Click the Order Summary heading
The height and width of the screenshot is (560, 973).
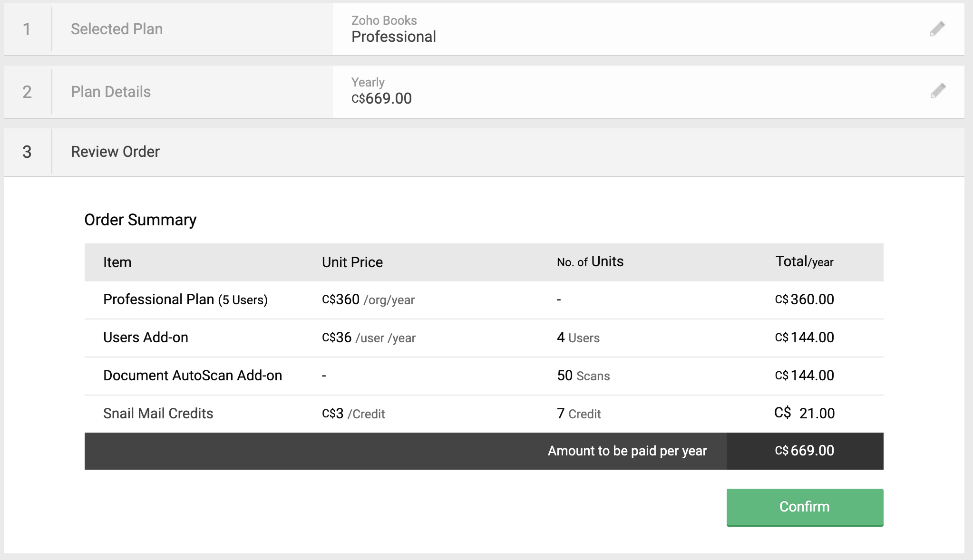pos(140,220)
